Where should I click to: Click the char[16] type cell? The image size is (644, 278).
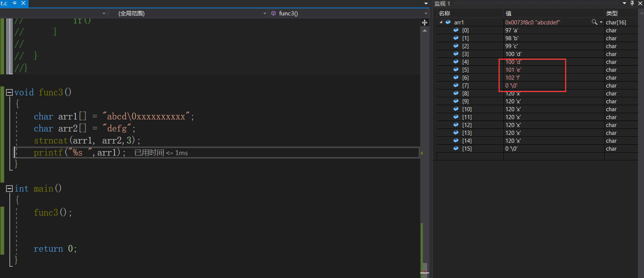point(616,23)
